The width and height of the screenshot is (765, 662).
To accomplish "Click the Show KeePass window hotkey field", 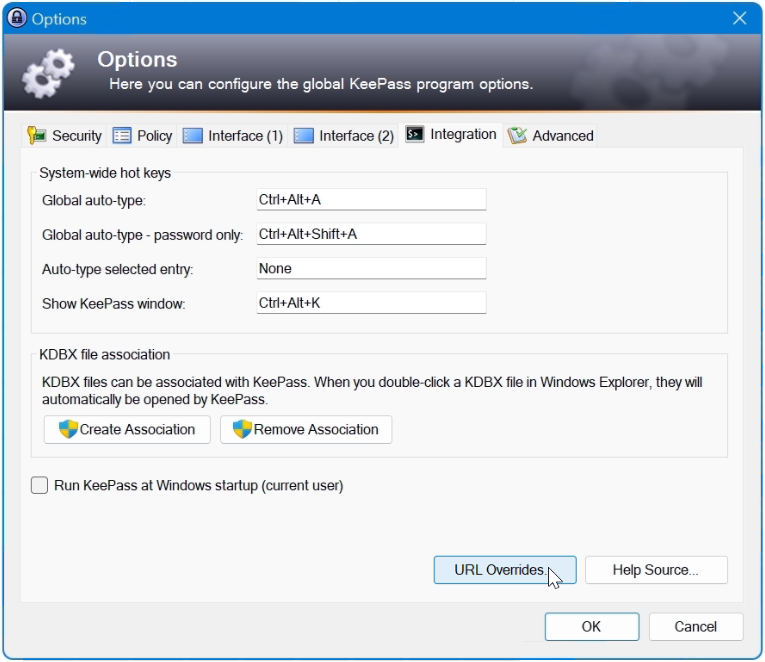I will tap(371, 303).
